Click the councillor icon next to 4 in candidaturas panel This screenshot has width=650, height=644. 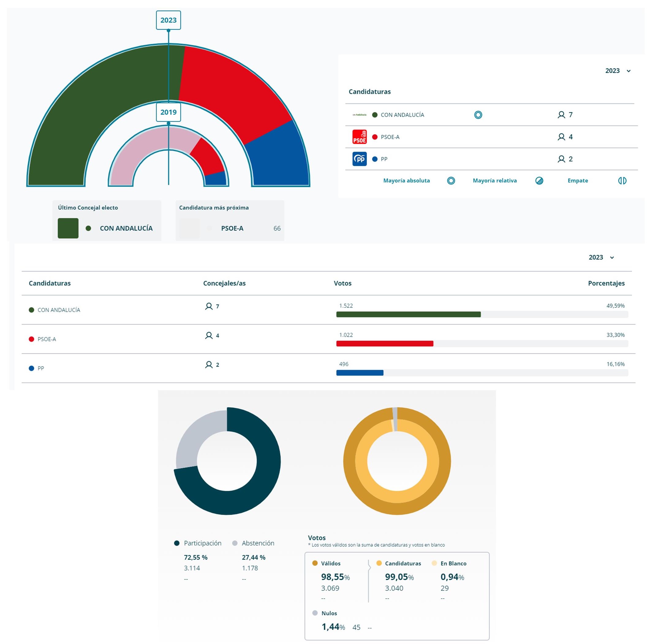[x=561, y=137]
